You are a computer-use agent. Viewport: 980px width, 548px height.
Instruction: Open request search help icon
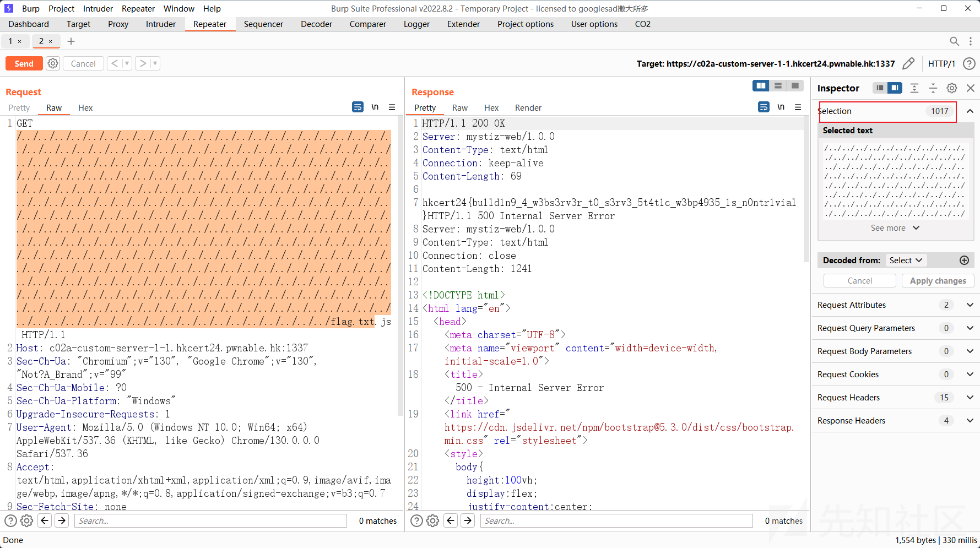[10, 520]
